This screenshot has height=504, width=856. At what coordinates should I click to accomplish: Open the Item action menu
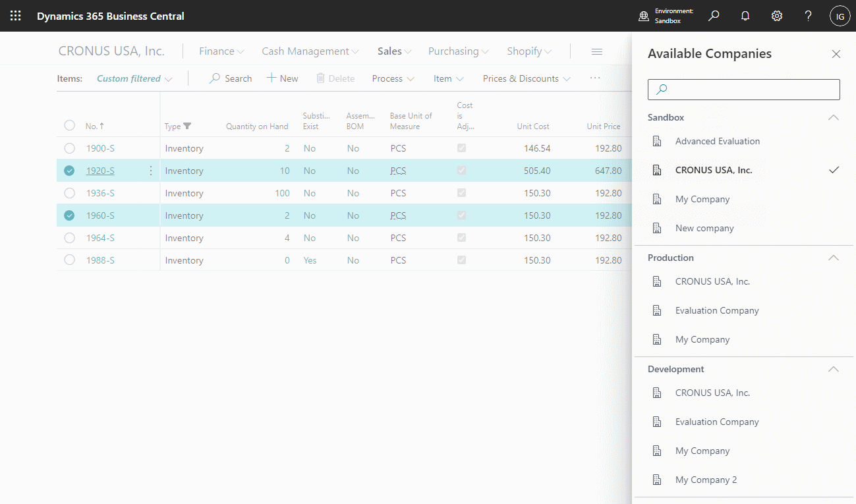(x=449, y=78)
